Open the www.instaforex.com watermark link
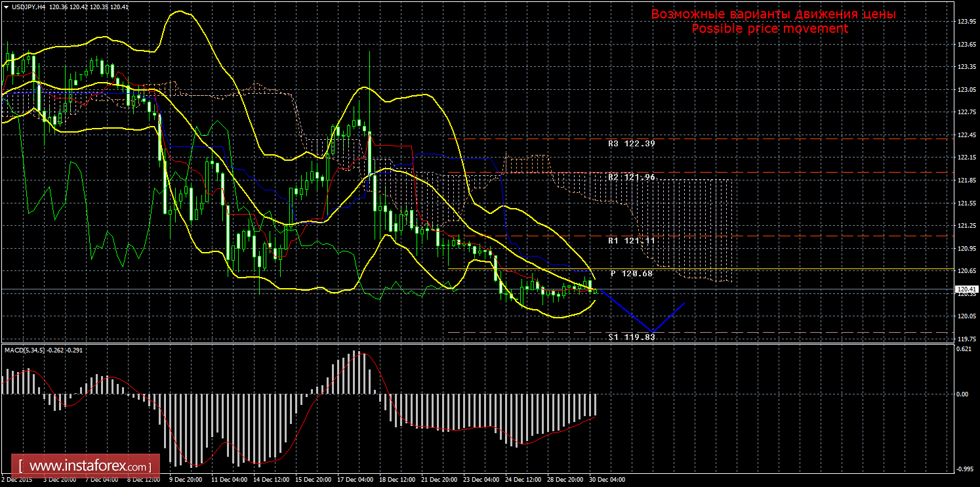This screenshot has width=980, height=487. click(x=85, y=467)
